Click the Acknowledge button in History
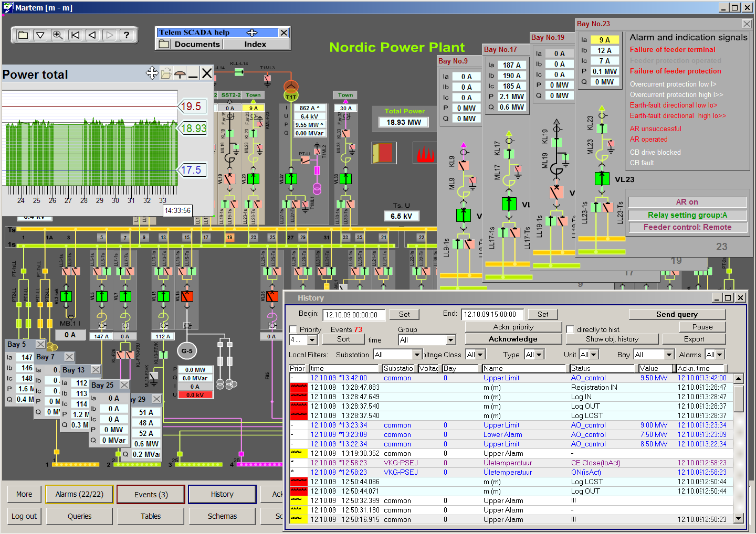Screen dimensions: 756x534 pos(512,339)
